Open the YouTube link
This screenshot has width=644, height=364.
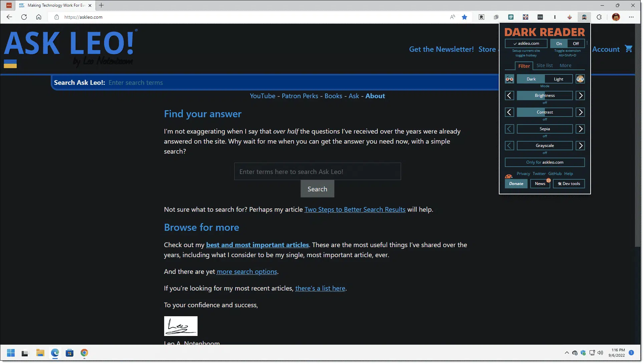pyautogui.click(x=263, y=96)
